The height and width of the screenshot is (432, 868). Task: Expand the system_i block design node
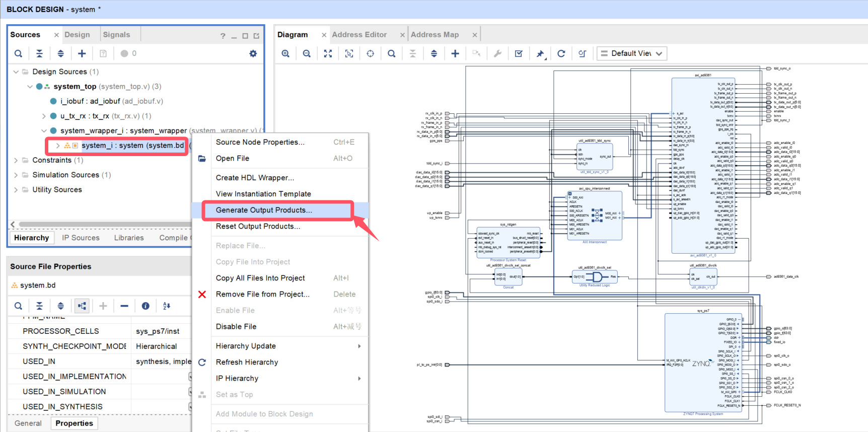tap(58, 146)
